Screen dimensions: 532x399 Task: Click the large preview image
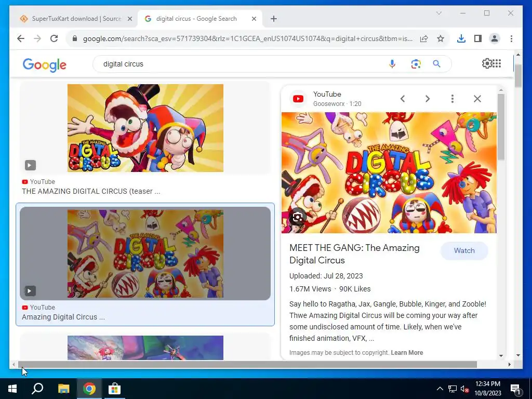point(389,172)
